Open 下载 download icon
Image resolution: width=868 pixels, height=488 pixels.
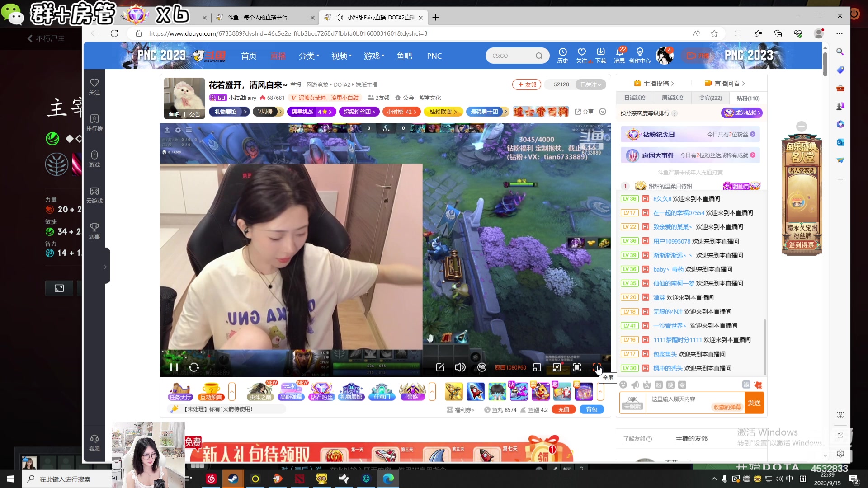point(601,56)
